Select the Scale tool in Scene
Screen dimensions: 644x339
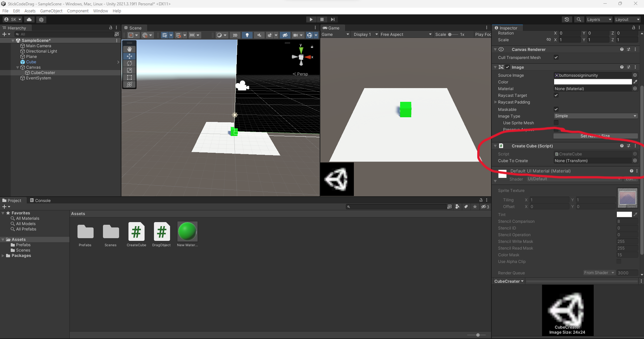[x=129, y=70]
